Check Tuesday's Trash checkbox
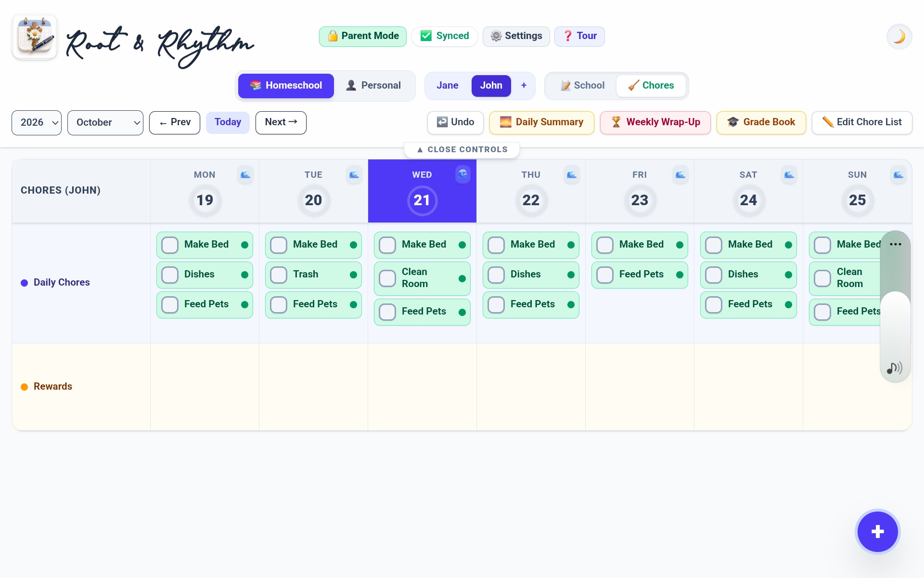The image size is (924, 578). point(279,275)
